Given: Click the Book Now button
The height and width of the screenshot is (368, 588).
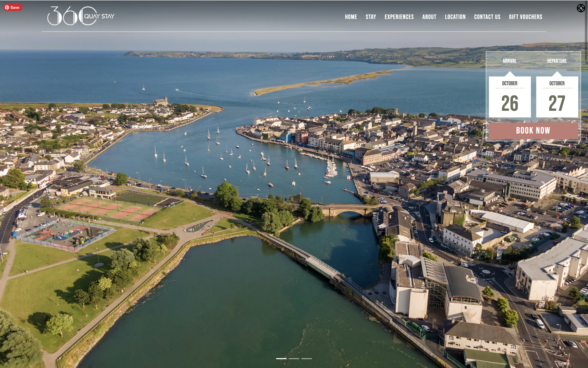Looking at the screenshot, I should coord(533,131).
